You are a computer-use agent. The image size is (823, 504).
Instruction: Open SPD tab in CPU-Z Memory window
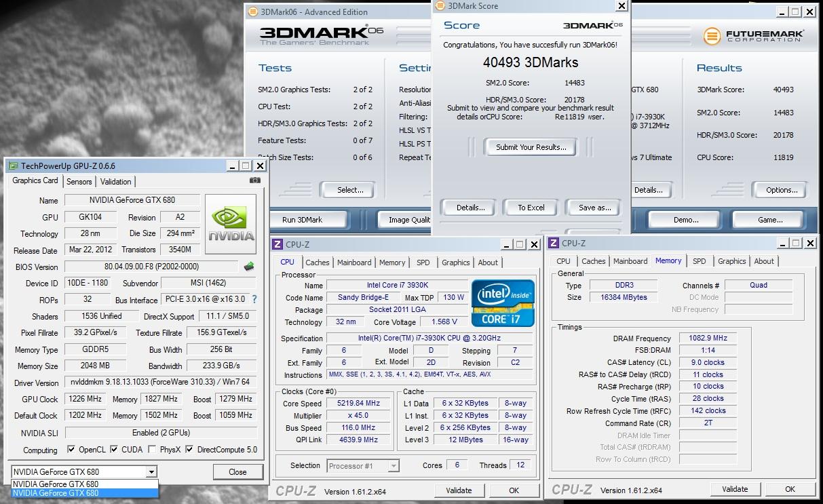(700, 261)
